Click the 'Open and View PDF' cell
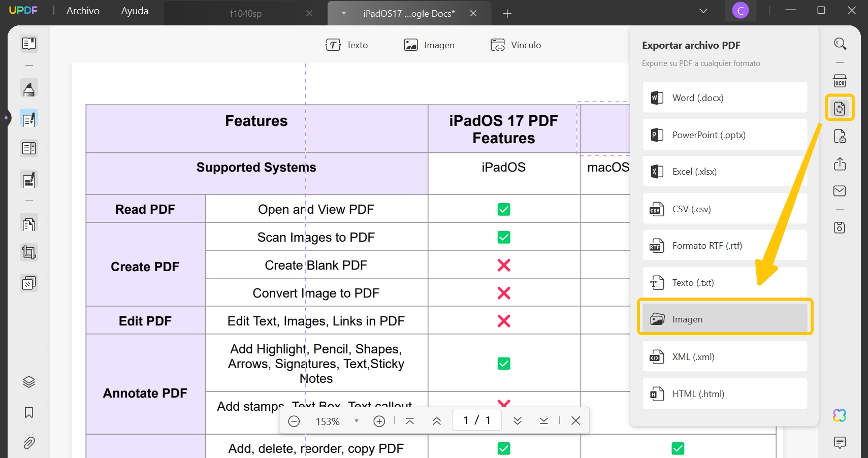 point(316,209)
